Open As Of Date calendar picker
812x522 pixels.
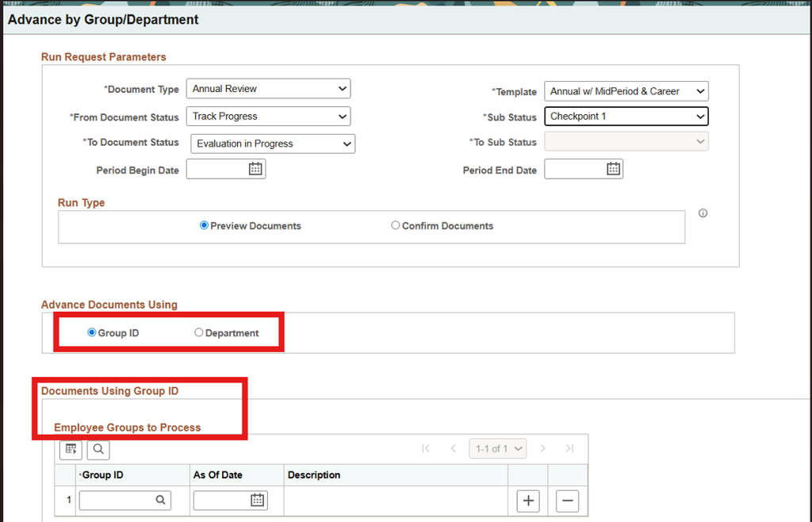pos(258,500)
